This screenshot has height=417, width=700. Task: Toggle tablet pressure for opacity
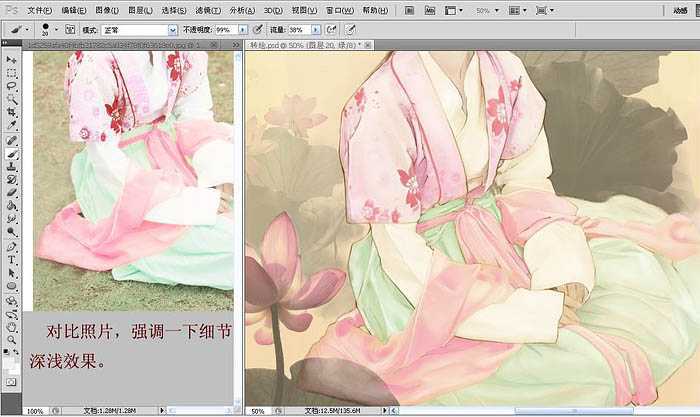[x=258, y=30]
